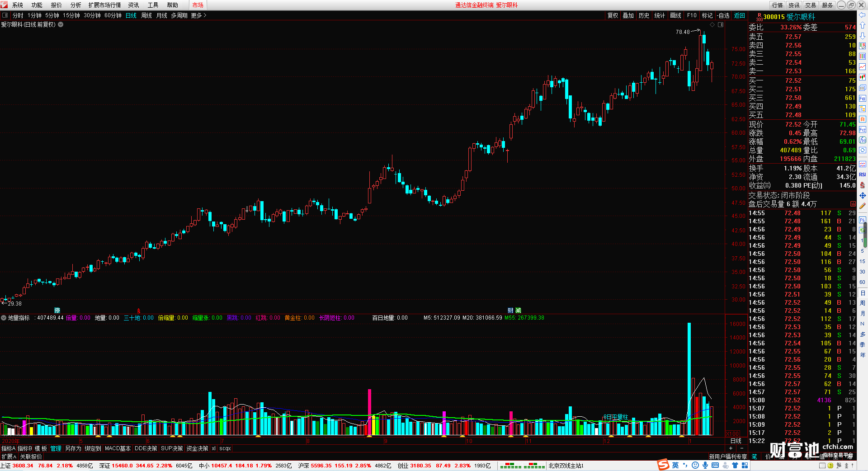This screenshot has width=868, height=471.
Task: Open the MACD基本 indicator tab
Action: [x=118, y=448]
